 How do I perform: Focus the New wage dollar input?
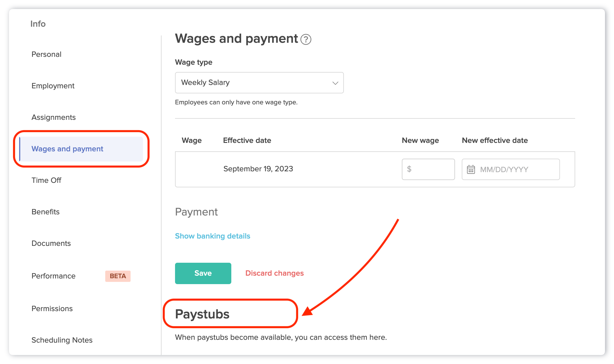coord(431,169)
